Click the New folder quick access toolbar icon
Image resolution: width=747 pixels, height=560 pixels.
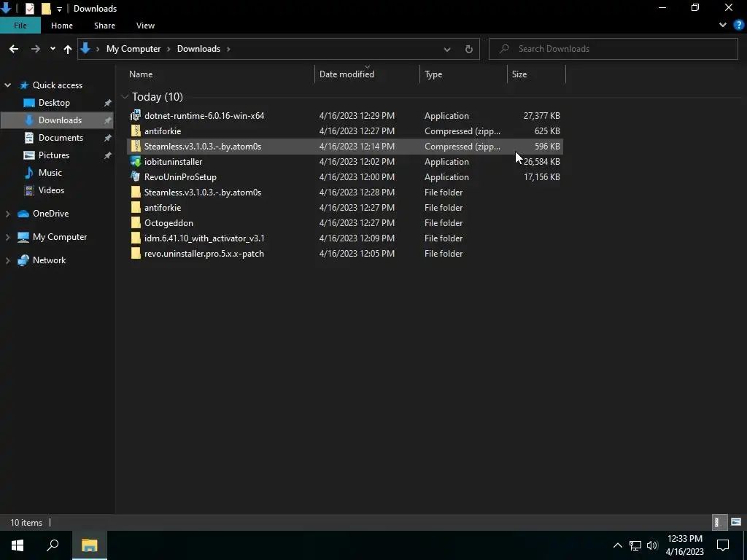46,8
